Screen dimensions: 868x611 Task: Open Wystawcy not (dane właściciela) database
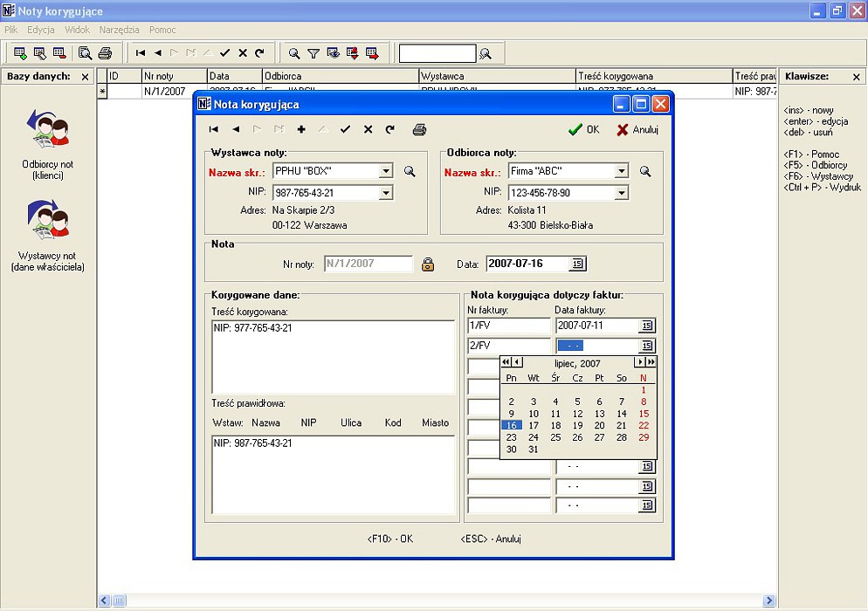pos(48,236)
